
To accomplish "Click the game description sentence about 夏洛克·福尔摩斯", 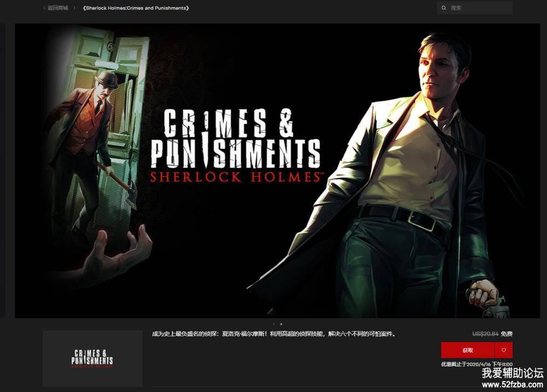I will point(274,334).
